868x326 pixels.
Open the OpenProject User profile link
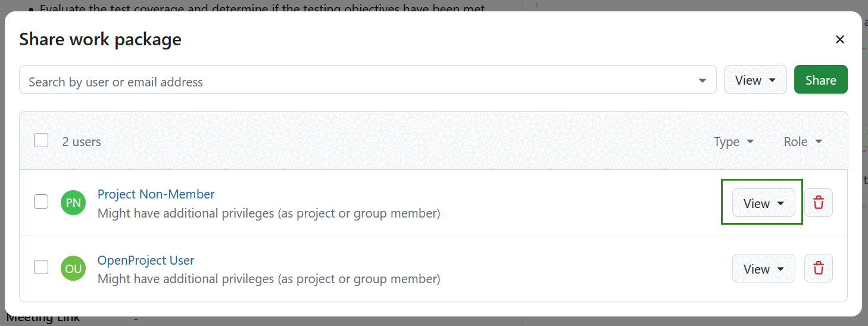click(x=146, y=260)
